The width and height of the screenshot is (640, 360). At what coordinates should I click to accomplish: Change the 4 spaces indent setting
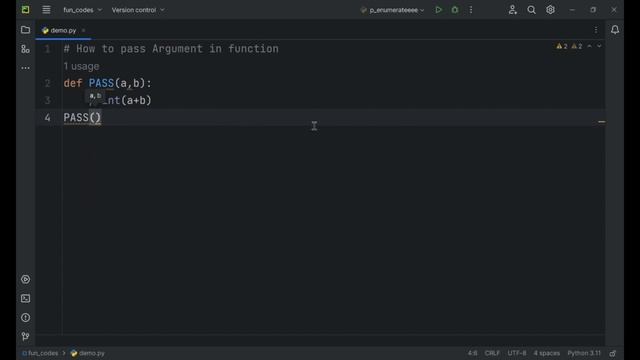coord(547,353)
